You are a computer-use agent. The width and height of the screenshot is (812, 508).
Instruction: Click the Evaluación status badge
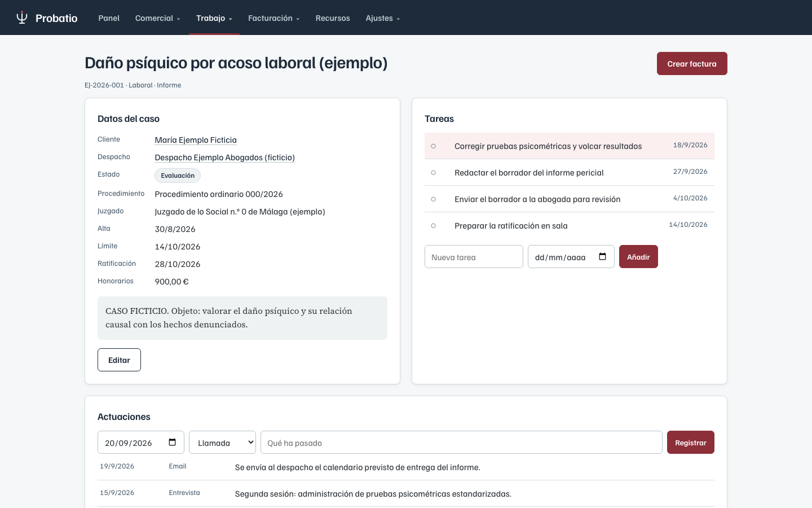[x=178, y=176]
